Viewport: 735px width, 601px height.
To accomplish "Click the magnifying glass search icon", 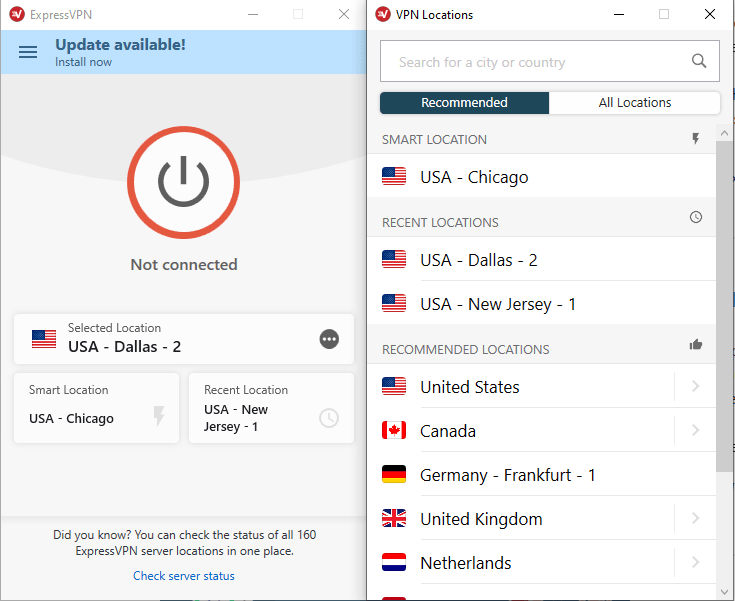I will 699,61.
